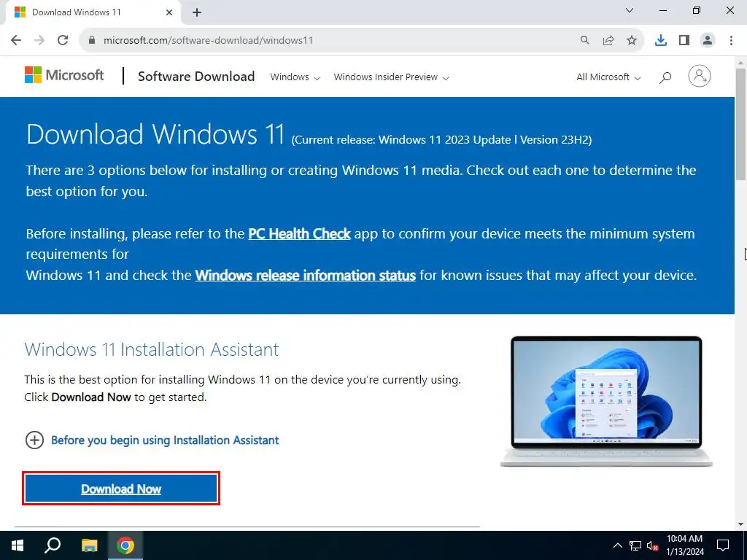This screenshot has height=560, width=747.
Task: Click the address bar lock icon
Action: tap(92, 40)
